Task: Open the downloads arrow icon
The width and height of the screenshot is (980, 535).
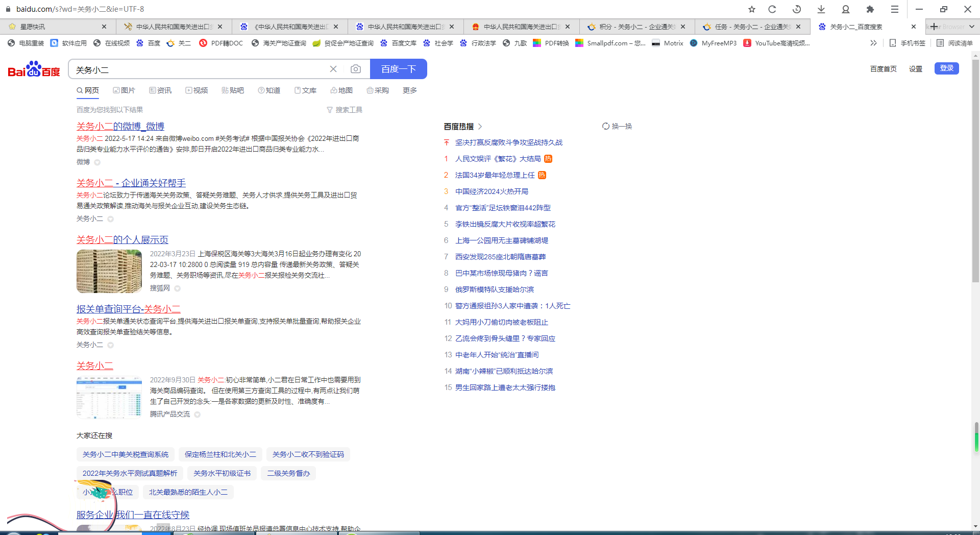Action: click(821, 9)
